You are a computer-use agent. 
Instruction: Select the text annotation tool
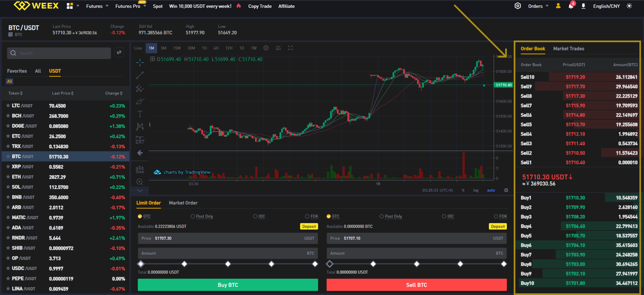tap(140, 114)
